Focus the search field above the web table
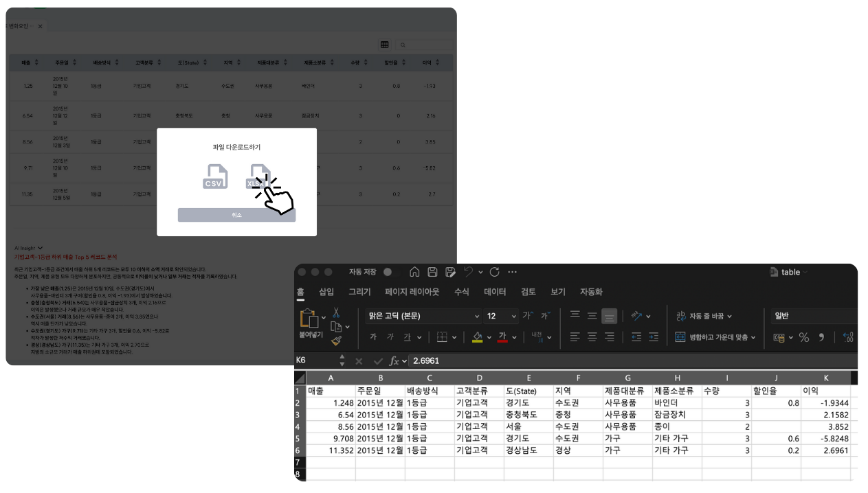 click(x=424, y=45)
